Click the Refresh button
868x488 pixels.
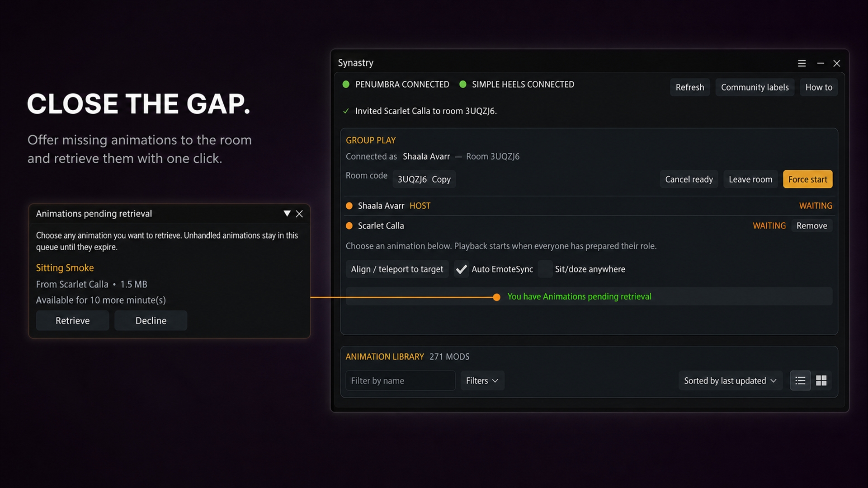[x=690, y=87]
